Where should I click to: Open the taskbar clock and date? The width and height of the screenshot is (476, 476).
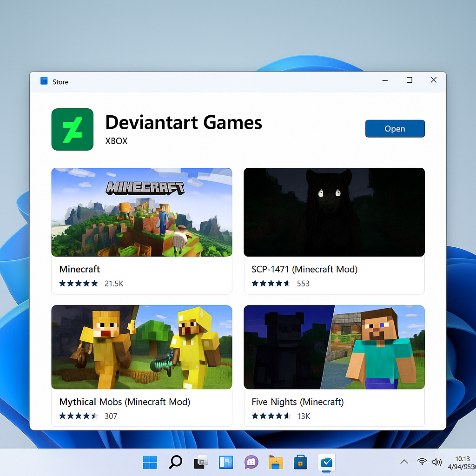tap(462, 463)
